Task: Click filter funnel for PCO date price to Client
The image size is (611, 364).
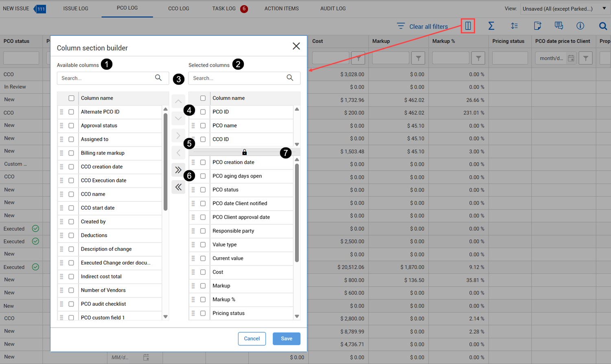Action: (x=586, y=58)
